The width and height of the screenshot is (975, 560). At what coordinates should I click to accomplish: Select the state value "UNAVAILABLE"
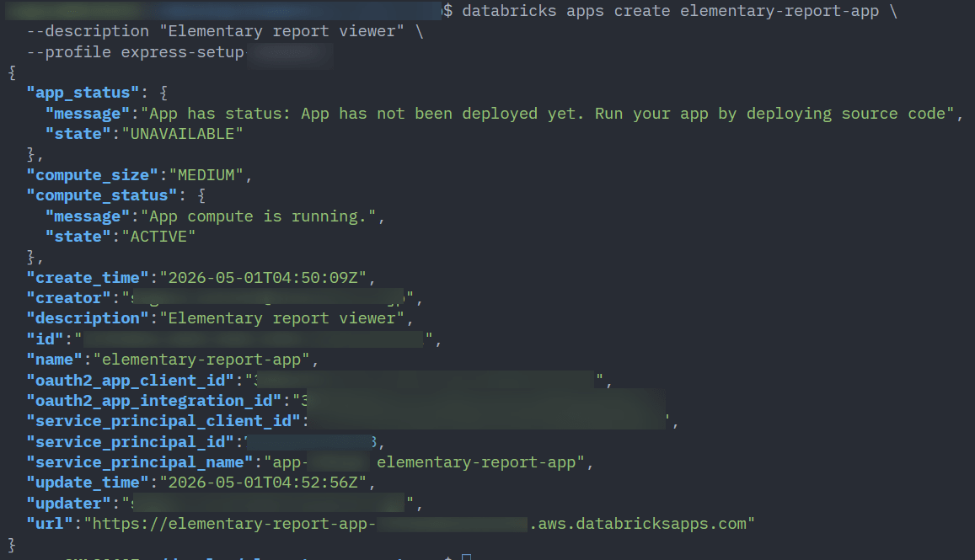pyautogui.click(x=182, y=134)
